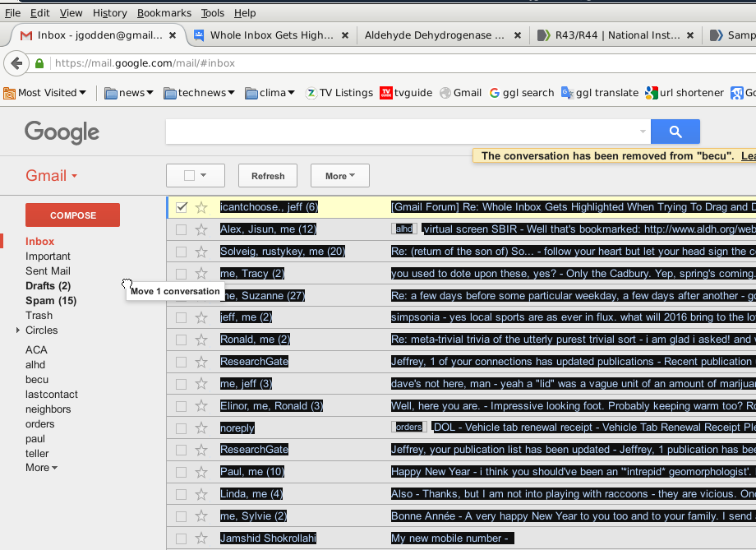
Task: Open the TV Listings bookmark
Action: (x=339, y=93)
